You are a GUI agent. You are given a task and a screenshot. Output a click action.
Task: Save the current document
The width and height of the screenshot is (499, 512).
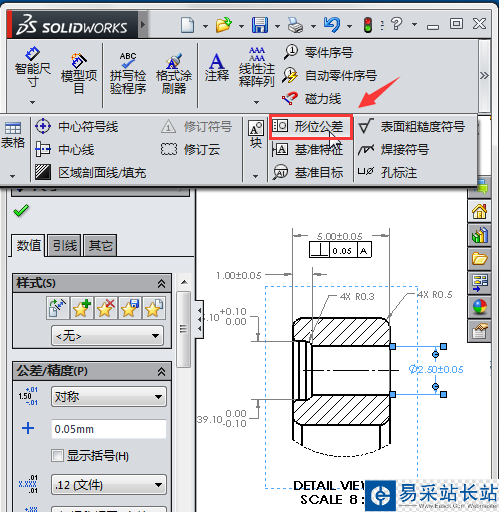pos(260,25)
